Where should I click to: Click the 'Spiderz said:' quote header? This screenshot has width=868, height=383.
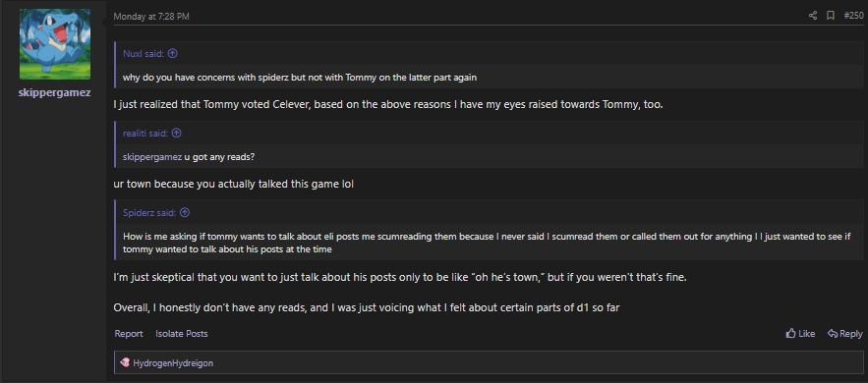[x=149, y=213]
